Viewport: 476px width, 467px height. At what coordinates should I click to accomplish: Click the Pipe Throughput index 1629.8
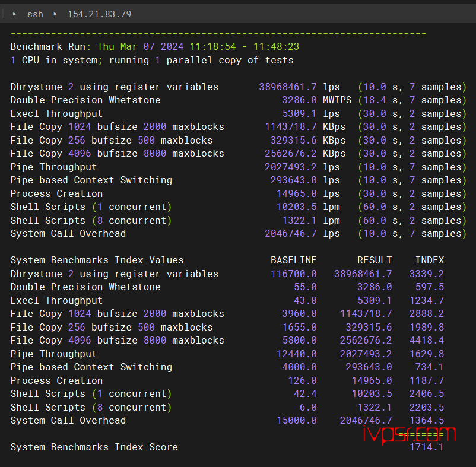[427, 354]
